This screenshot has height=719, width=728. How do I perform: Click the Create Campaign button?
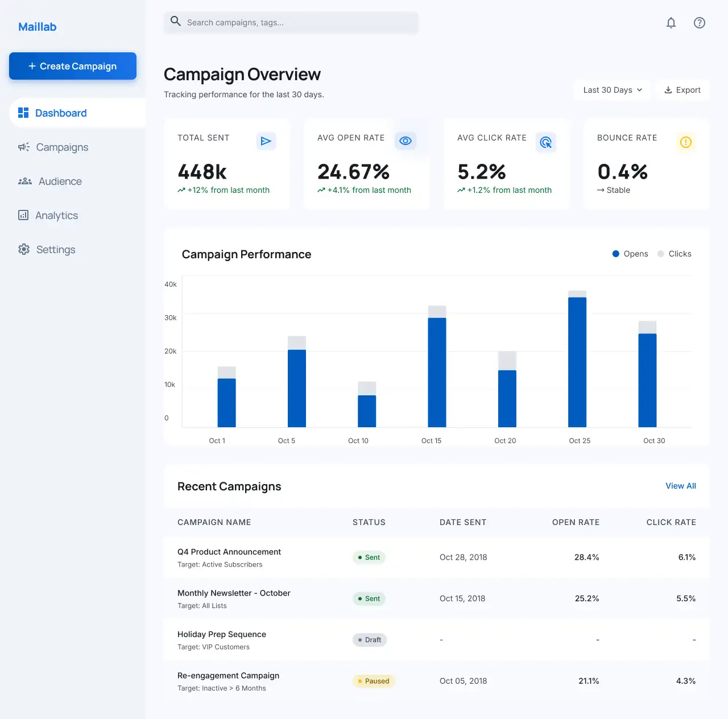pos(73,66)
